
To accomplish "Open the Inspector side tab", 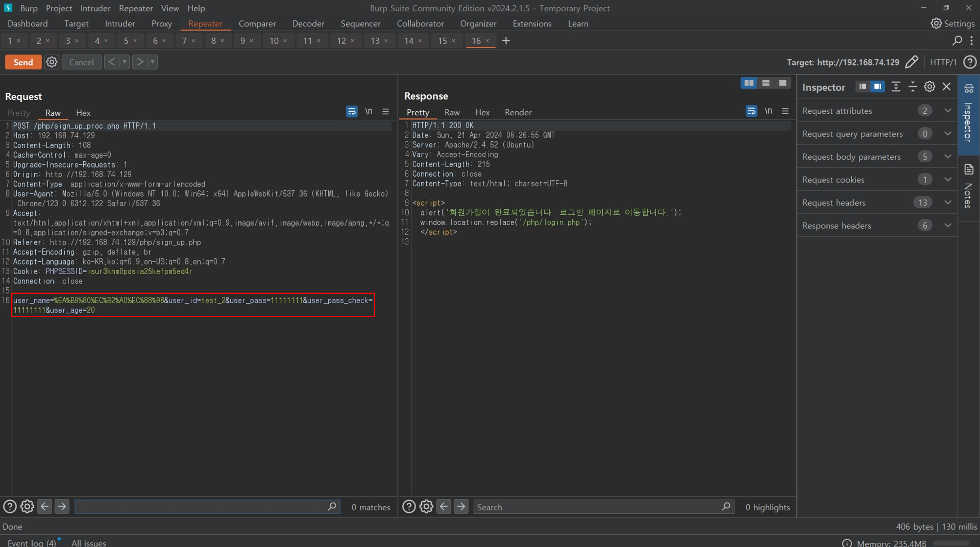I will pyautogui.click(x=969, y=115).
